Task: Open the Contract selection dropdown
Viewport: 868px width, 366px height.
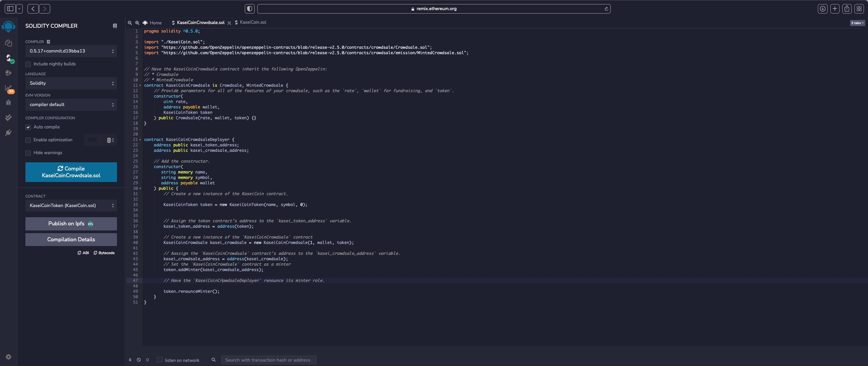Action: [x=71, y=205]
